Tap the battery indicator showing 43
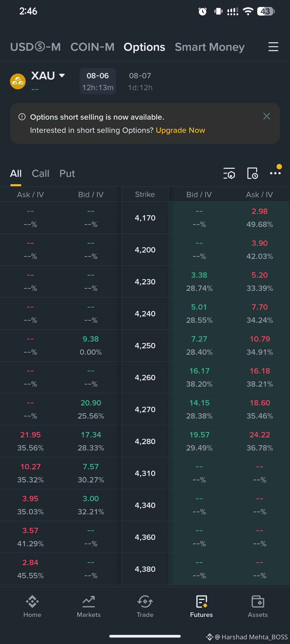The height and width of the screenshot is (644, 290). click(x=266, y=11)
